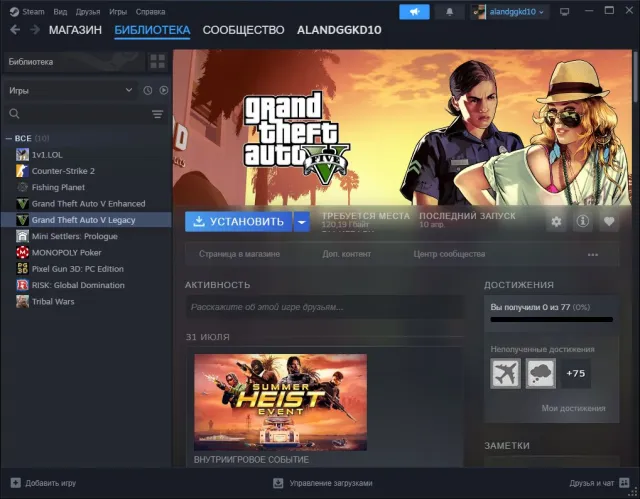Switch library to grid view icon
Viewport: 640px width, 499px height.
[158, 62]
